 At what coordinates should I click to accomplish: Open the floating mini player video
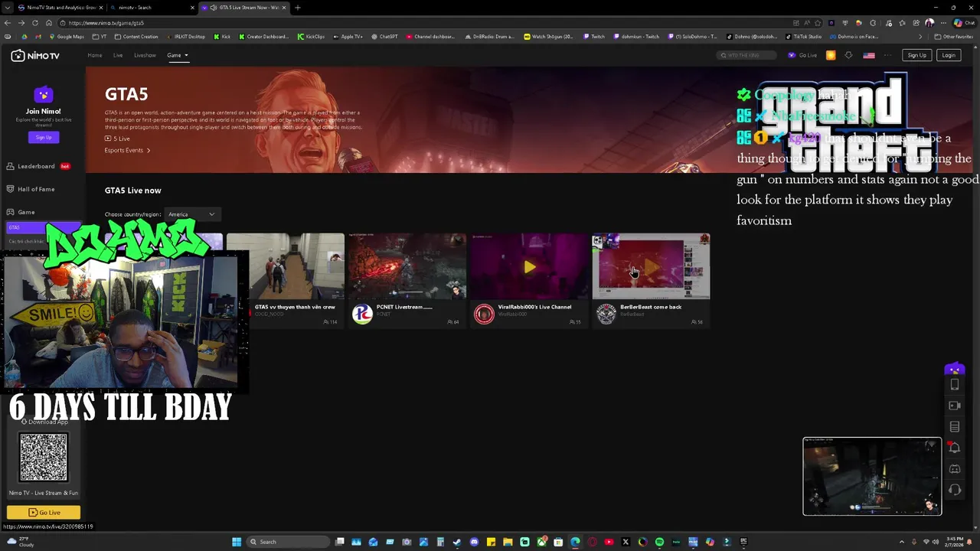pos(872,476)
